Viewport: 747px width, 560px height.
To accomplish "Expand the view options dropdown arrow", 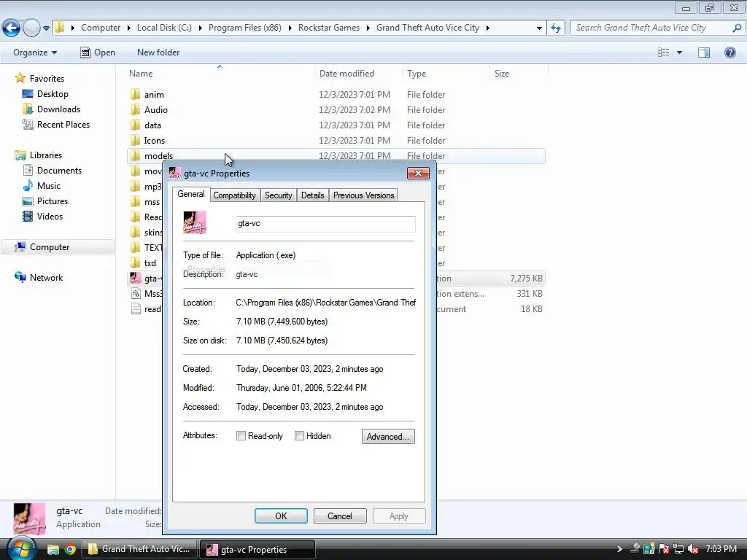I will click(679, 52).
